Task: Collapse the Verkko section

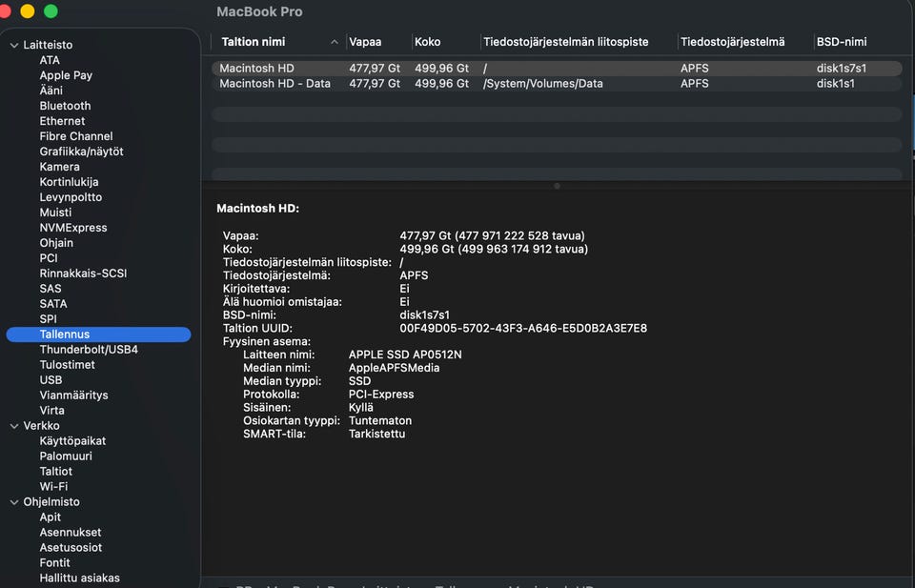Action: pyautogui.click(x=14, y=426)
